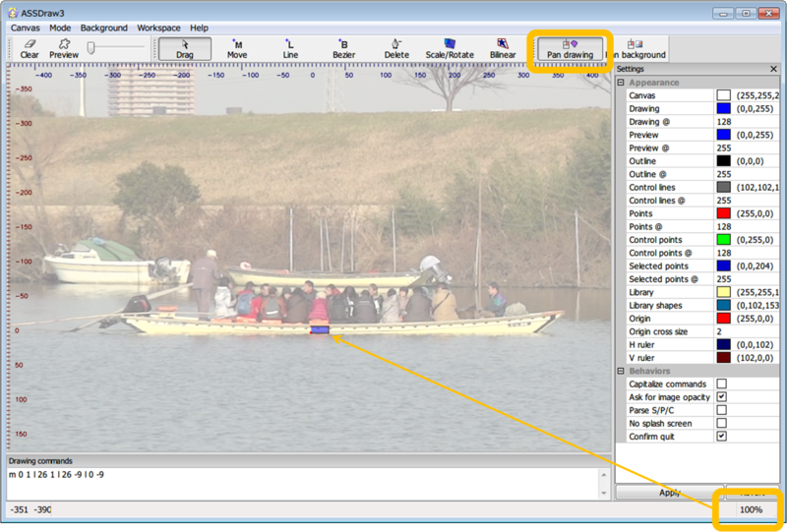
Task: Select the Move (M) drawing tool
Action: coord(237,49)
